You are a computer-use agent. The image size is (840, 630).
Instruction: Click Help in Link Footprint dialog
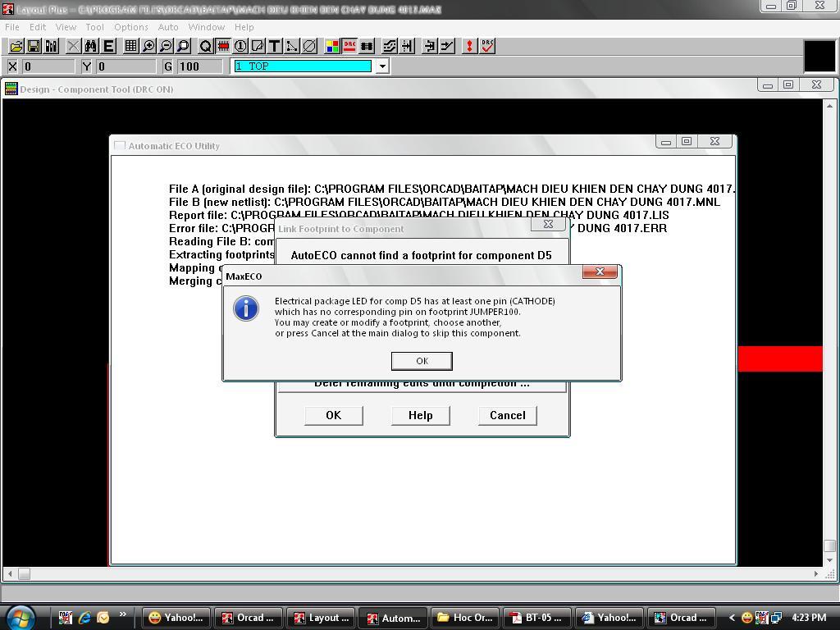pos(421,415)
